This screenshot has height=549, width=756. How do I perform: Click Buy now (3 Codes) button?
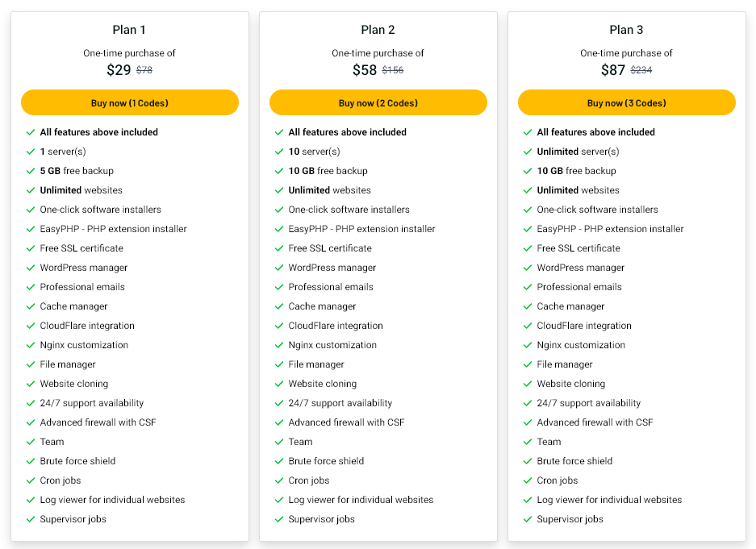click(627, 102)
